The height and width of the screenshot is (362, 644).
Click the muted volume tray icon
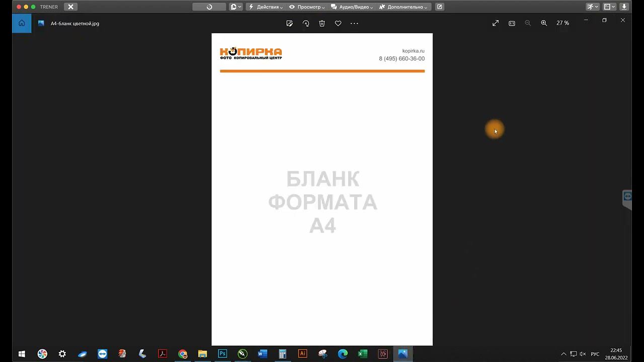(583, 354)
